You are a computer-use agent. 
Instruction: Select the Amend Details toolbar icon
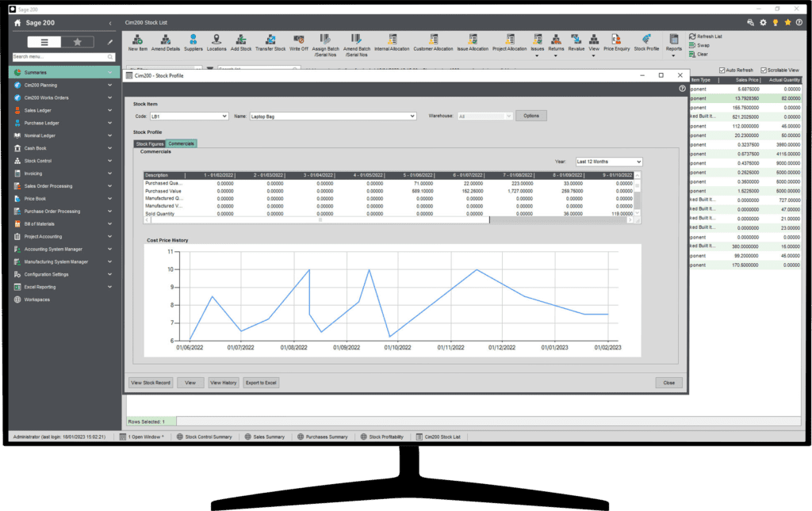click(x=164, y=41)
